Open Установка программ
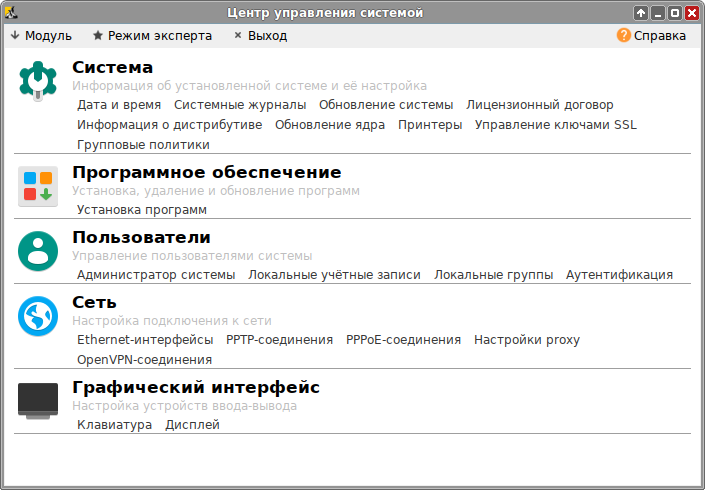Viewport: 705px width, 490px height. [142, 210]
